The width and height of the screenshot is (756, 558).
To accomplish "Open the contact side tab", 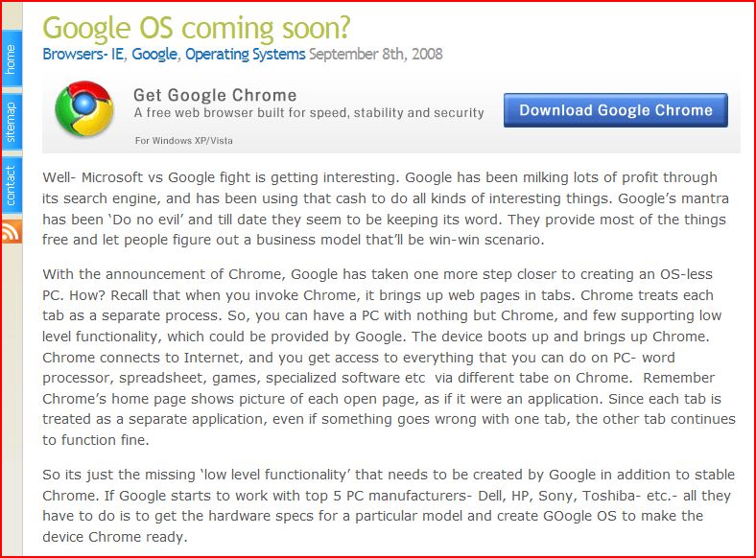I will pyautogui.click(x=12, y=184).
